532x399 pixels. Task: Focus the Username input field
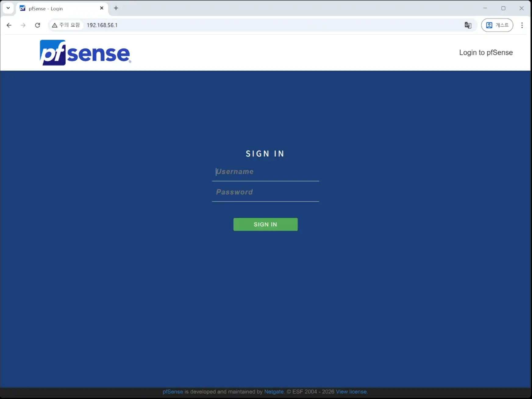[x=265, y=172]
